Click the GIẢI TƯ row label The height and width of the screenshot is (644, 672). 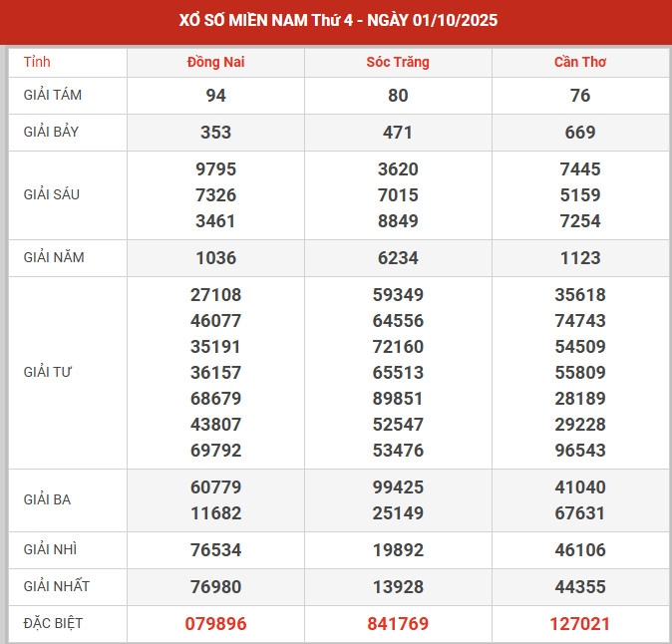coord(49,372)
